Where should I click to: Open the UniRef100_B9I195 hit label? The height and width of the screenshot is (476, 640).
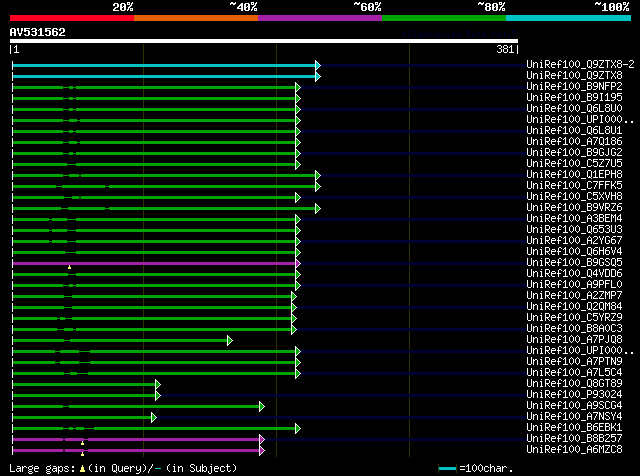[x=574, y=97]
